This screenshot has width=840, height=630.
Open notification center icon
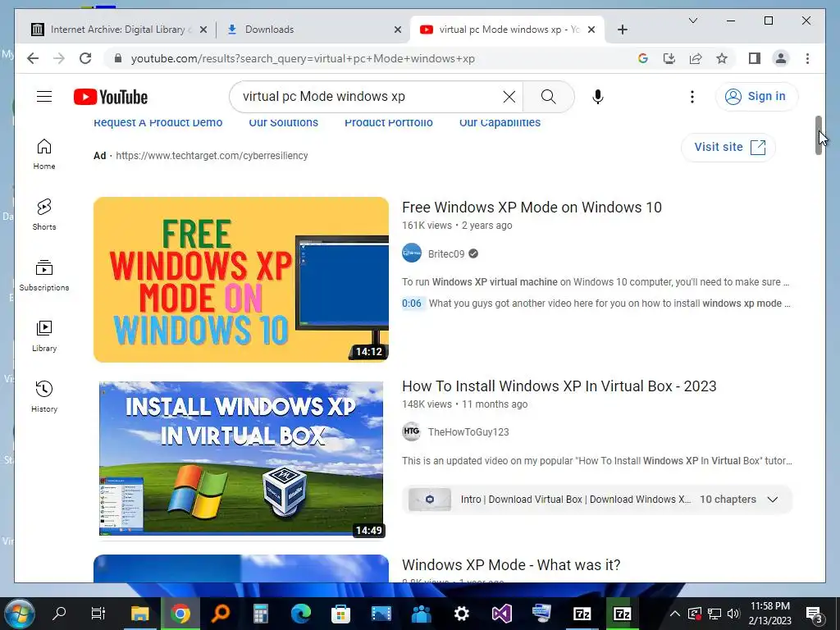point(815,614)
